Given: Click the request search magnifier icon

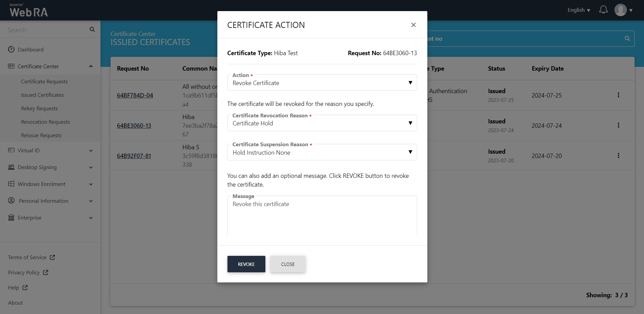Looking at the screenshot, I should pos(627,39).
